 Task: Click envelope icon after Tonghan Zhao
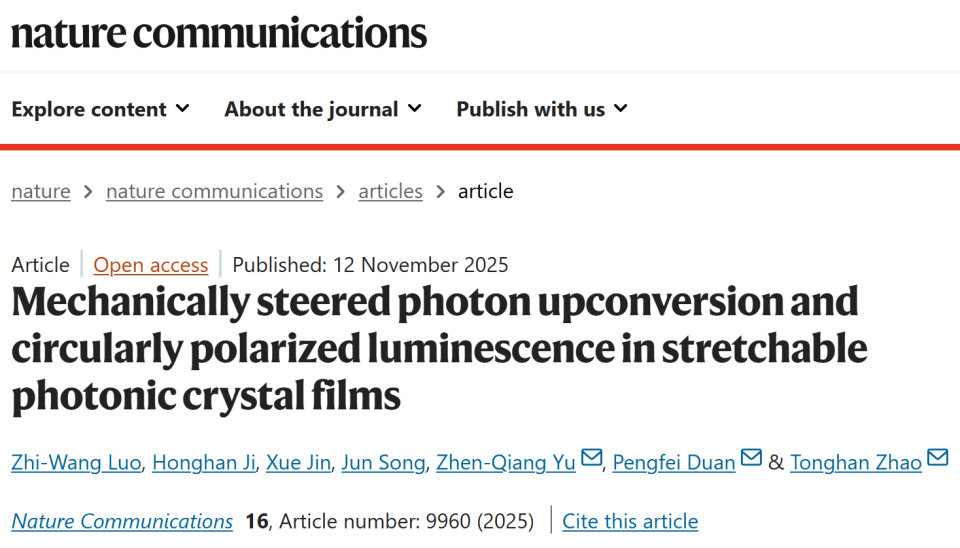pyautogui.click(x=937, y=459)
